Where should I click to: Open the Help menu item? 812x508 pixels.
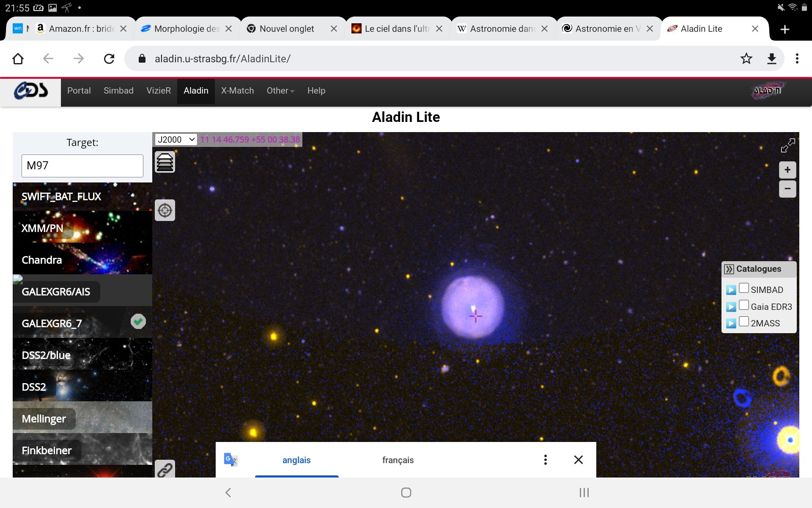316,91
